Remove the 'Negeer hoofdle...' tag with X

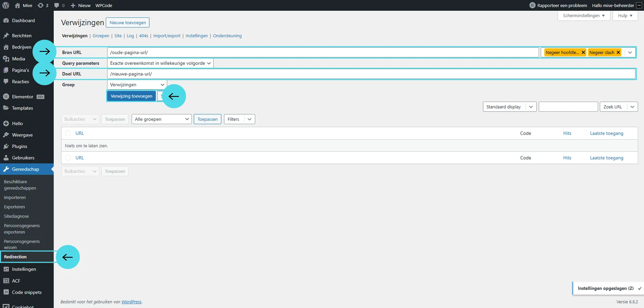(583, 52)
